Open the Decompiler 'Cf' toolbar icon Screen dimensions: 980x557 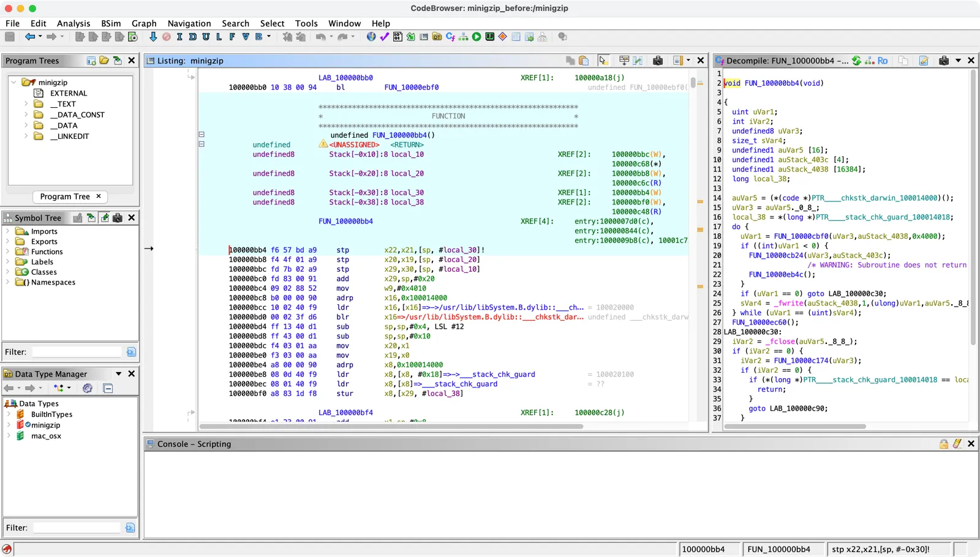[450, 37]
